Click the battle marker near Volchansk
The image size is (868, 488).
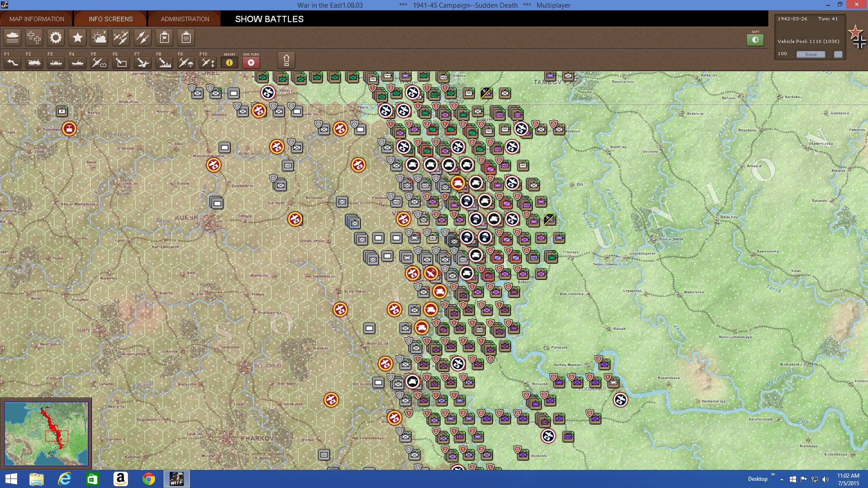(x=331, y=400)
